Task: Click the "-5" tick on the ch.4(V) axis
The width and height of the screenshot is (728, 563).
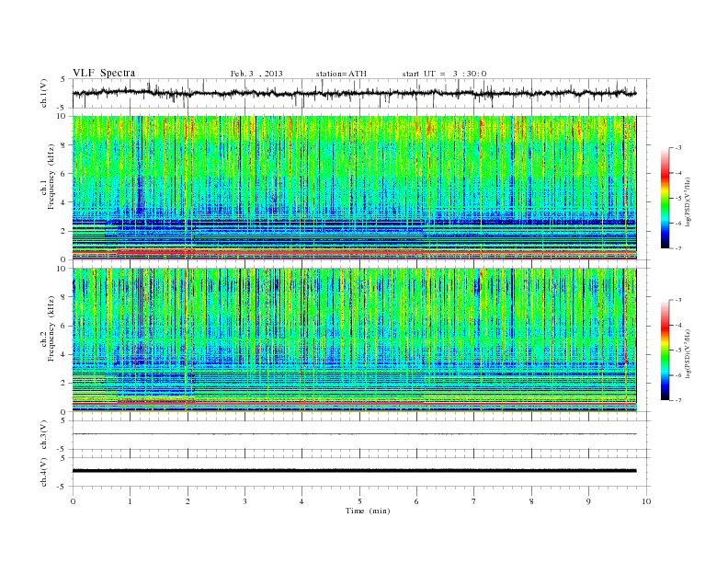Action: pos(63,488)
